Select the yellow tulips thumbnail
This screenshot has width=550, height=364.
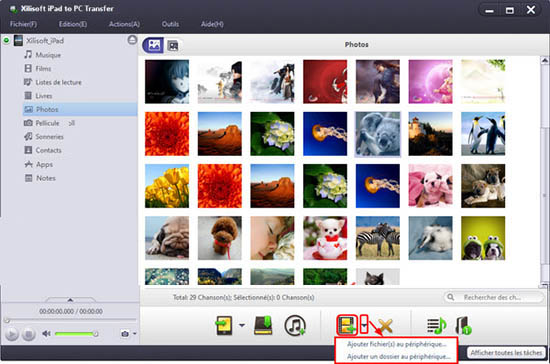coord(167,186)
